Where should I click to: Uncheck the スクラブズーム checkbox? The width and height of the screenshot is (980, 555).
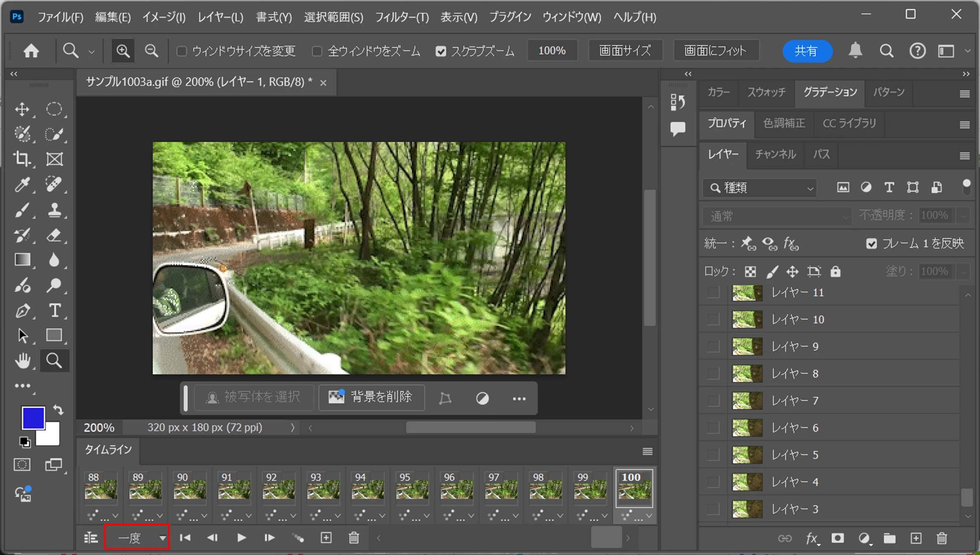point(441,51)
